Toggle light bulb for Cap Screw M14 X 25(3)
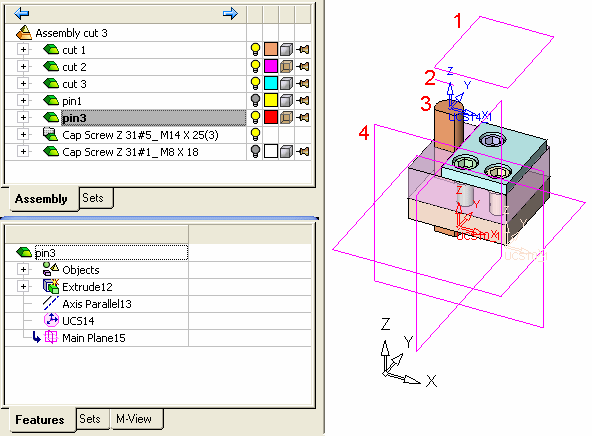The width and height of the screenshot is (592, 436). 256,134
